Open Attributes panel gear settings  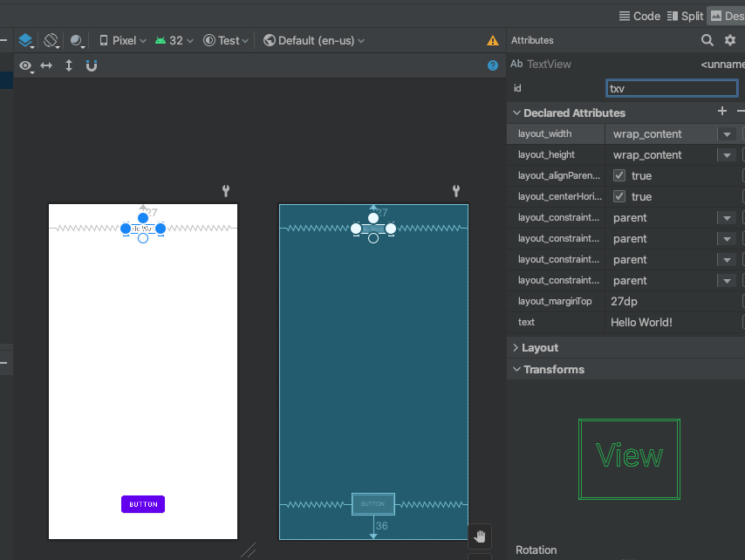pyautogui.click(x=730, y=40)
